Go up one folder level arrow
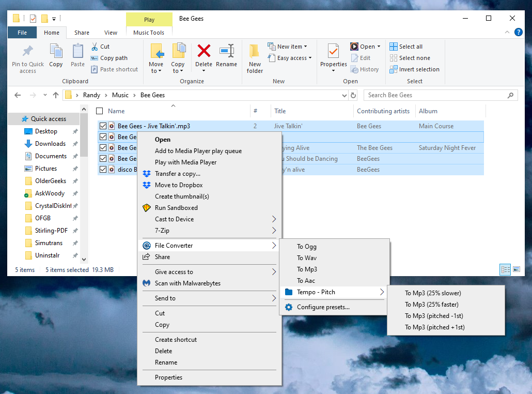 (56, 96)
